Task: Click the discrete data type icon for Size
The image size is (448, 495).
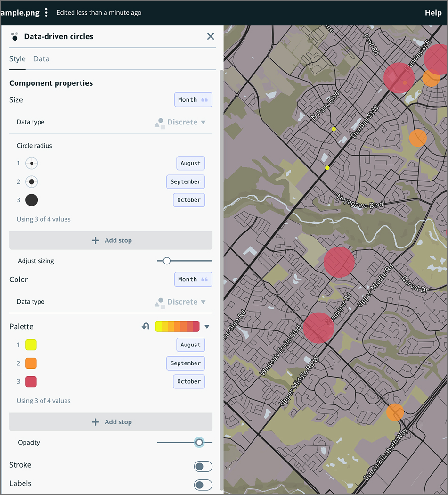Action: [160, 122]
